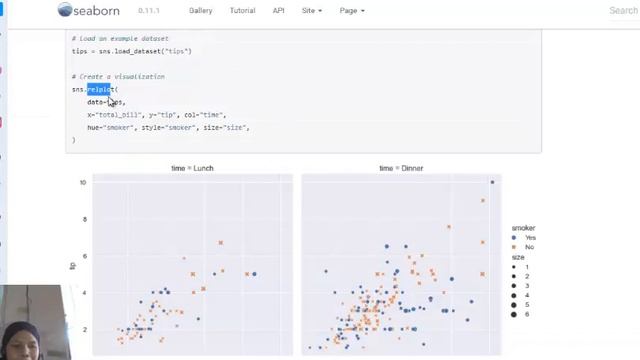640x360 pixels.
Task: Go to the API reference
Action: (x=278, y=11)
